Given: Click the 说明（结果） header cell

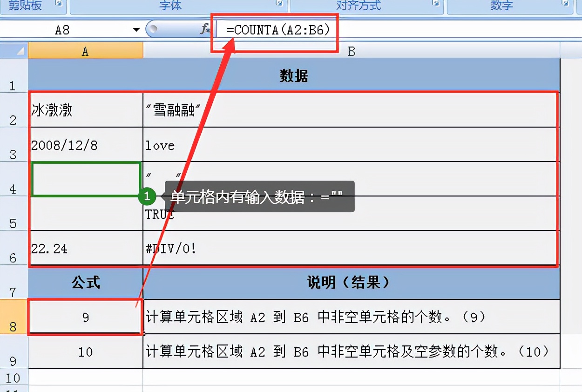Looking at the screenshot, I should (x=352, y=282).
